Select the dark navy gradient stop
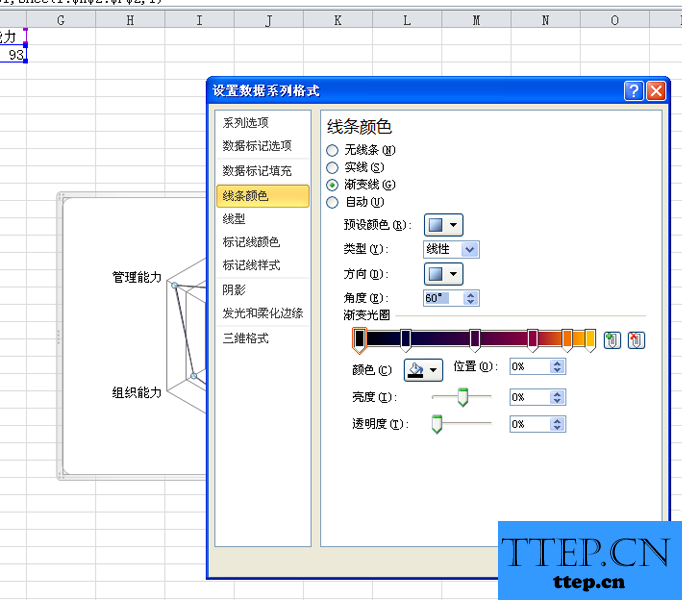This screenshot has height=600, width=682. [x=405, y=340]
